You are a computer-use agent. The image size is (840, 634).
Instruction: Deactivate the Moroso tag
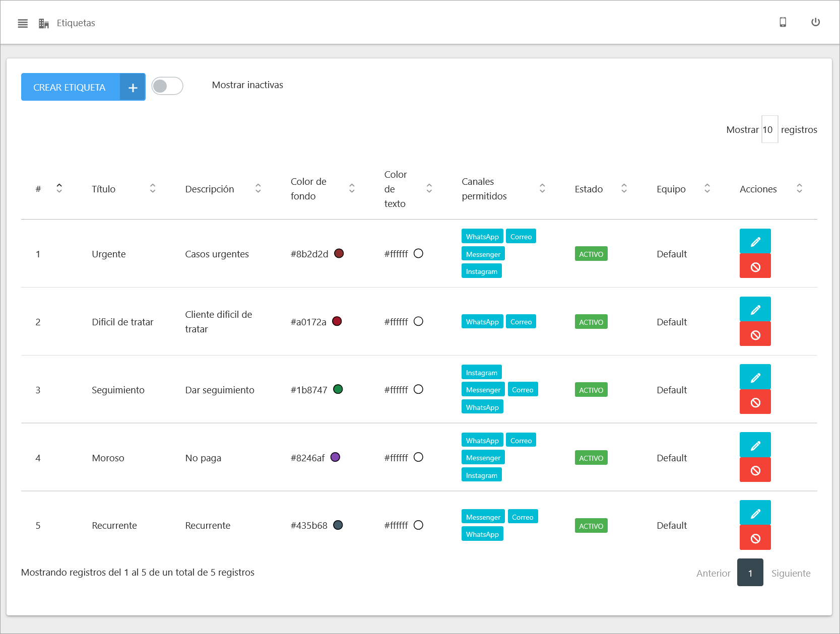pos(755,470)
